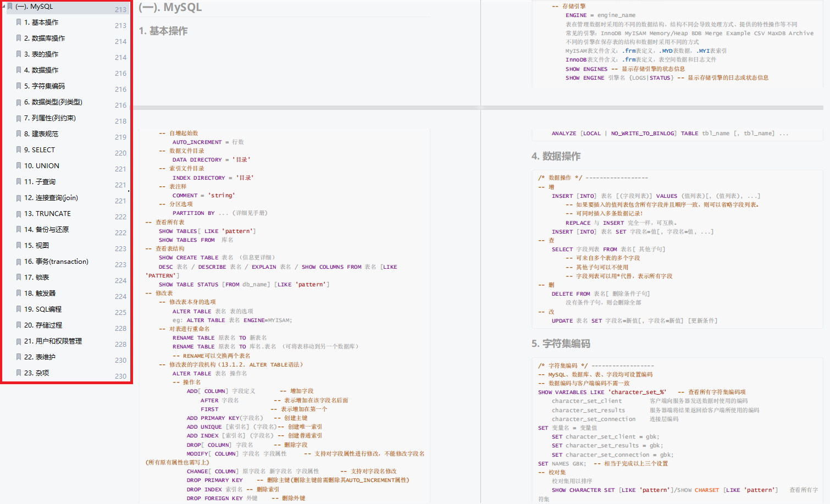Open 13. TRUNCATE bookmark

point(48,214)
